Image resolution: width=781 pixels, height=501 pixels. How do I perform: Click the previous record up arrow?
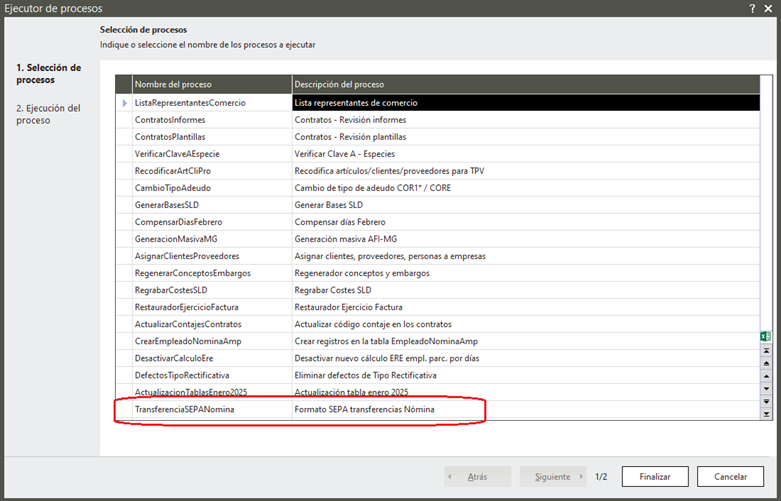[766, 376]
